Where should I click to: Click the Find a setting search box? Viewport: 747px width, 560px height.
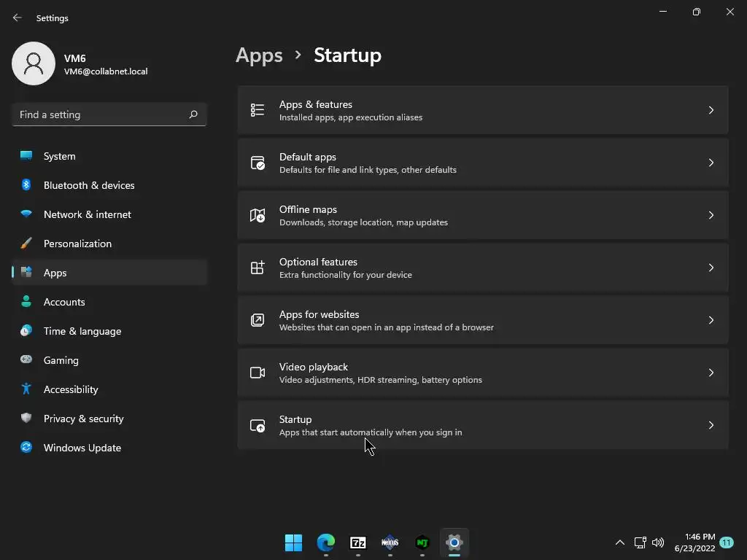coord(101,114)
